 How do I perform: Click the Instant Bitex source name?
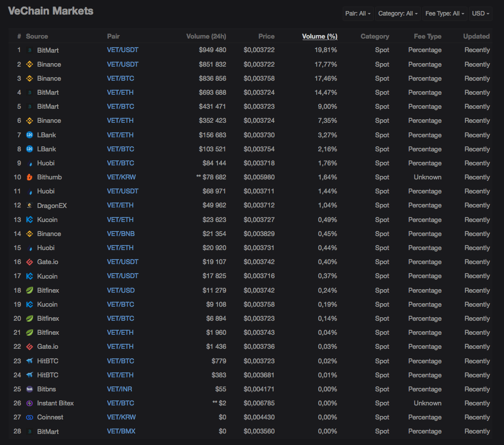[55, 403]
